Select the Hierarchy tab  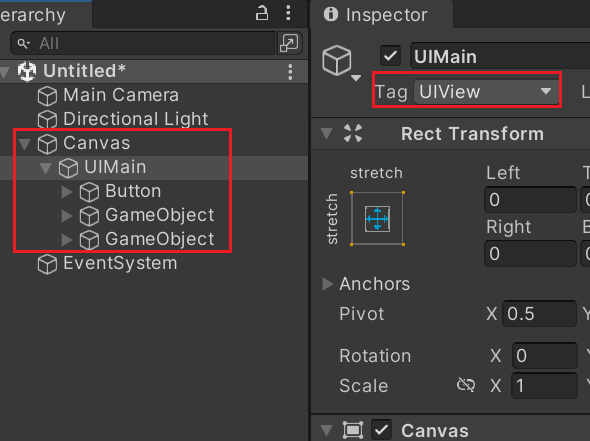pyautogui.click(x=45, y=15)
